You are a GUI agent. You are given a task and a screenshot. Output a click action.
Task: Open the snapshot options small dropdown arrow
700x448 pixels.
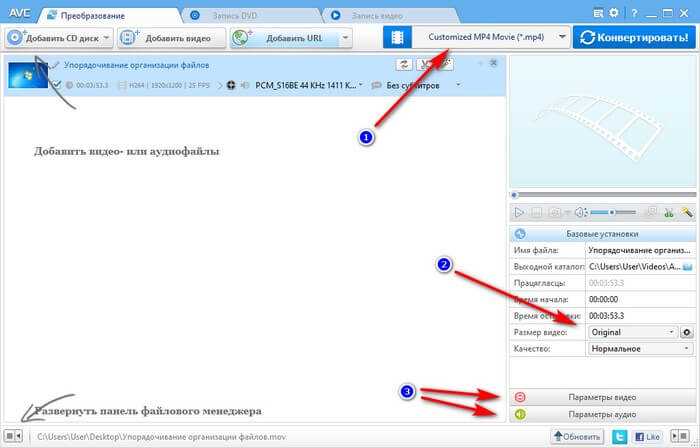click(x=567, y=213)
